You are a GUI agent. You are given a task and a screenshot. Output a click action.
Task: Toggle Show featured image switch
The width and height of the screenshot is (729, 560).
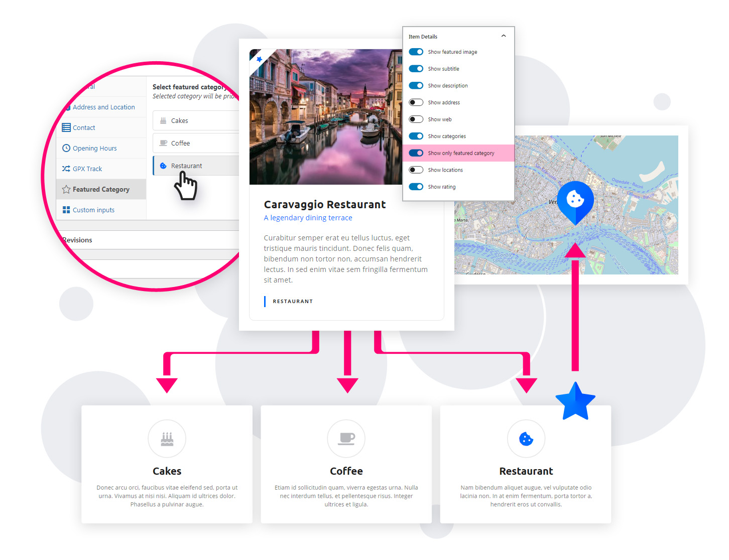416,52
